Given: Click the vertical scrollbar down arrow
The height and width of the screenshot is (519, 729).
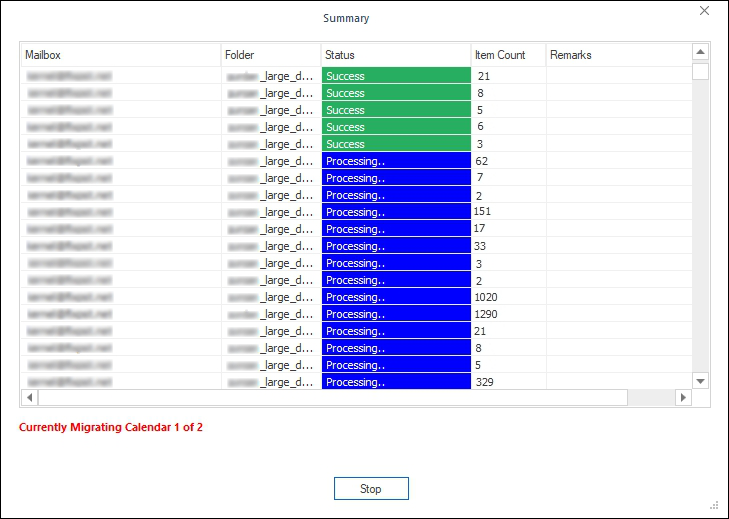Looking at the screenshot, I should click(700, 381).
